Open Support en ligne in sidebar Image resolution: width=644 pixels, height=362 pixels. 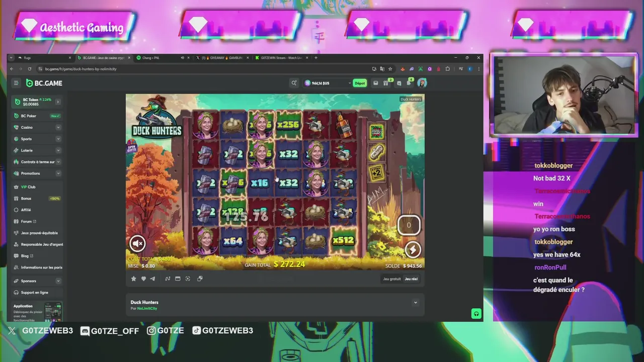[x=38, y=293]
